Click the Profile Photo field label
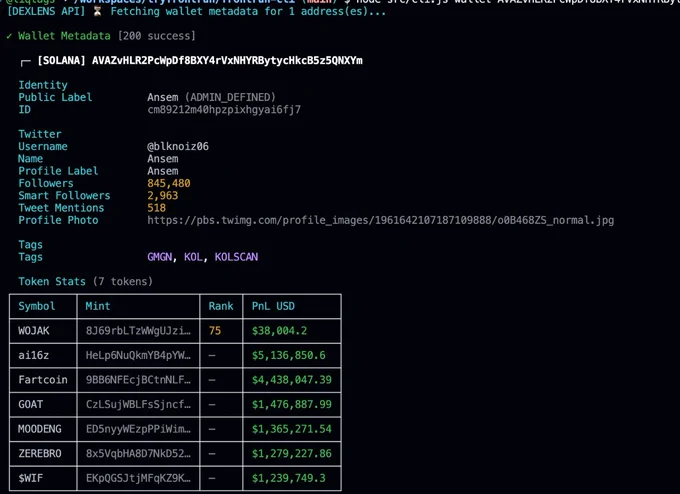This screenshot has width=680, height=494. click(x=58, y=220)
